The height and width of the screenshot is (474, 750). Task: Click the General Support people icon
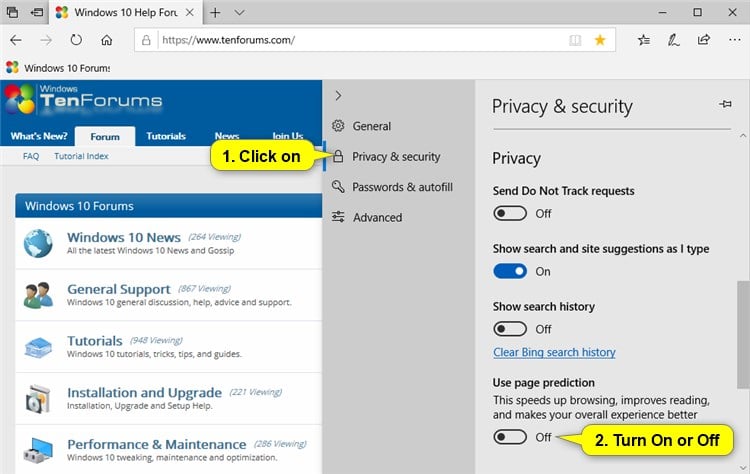tap(38, 295)
